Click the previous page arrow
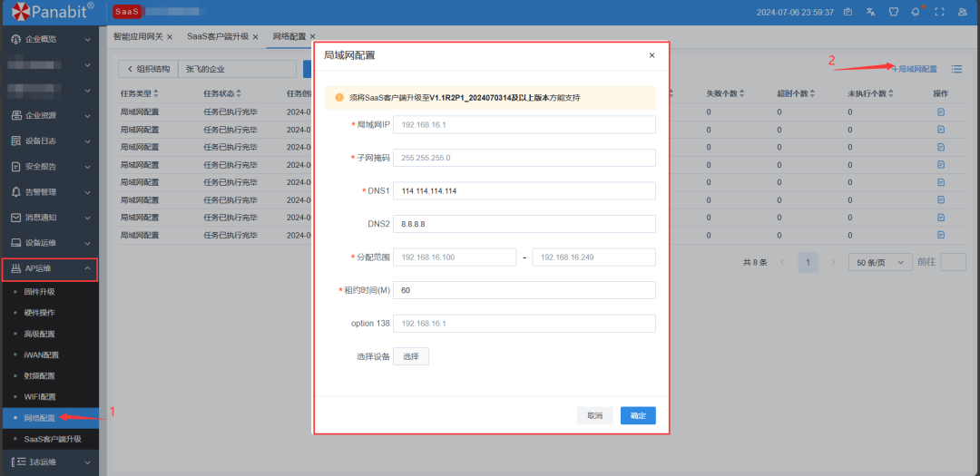This screenshot has width=980, height=476. coord(782,262)
